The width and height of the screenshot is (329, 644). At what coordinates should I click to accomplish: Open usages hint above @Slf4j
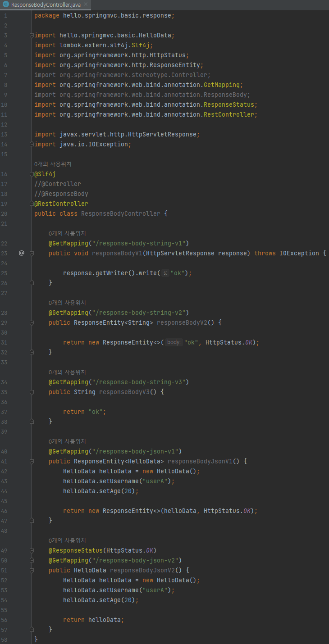[x=53, y=164]
